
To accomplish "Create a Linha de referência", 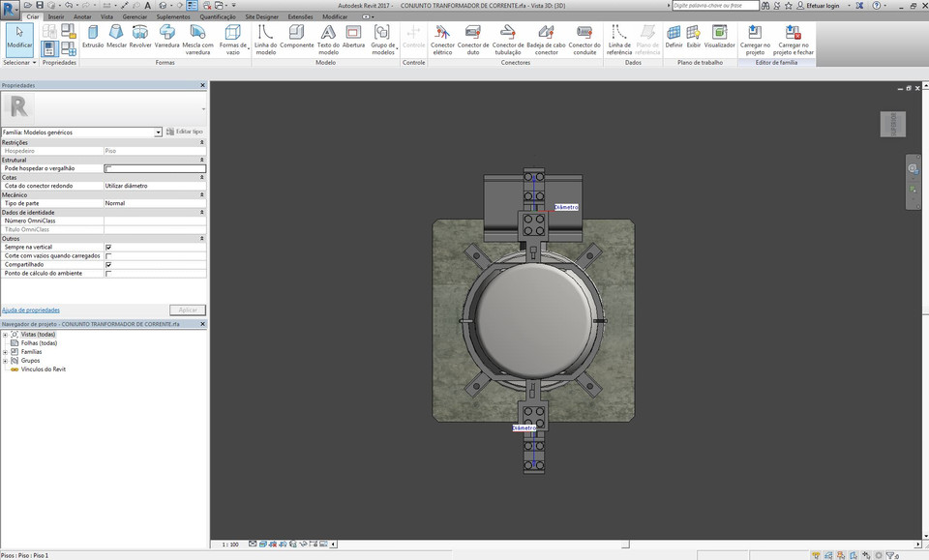I will (x=617, y=39).
